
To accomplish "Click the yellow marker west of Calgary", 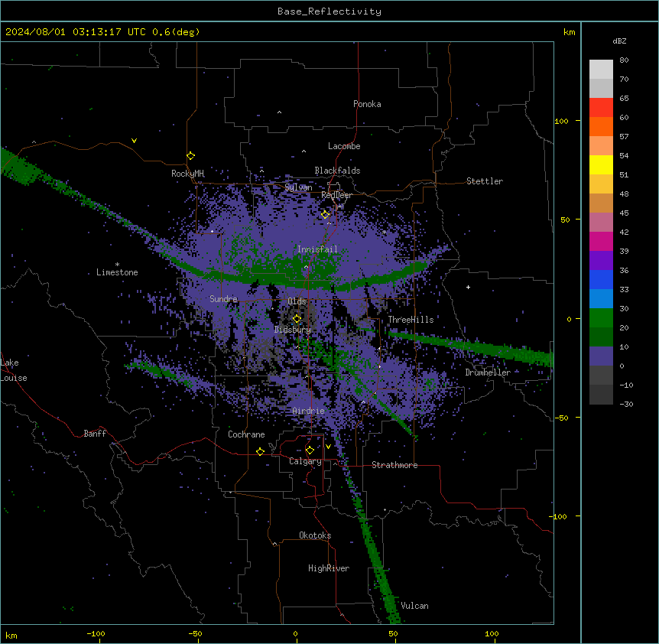I will click(x=261, y=451).
